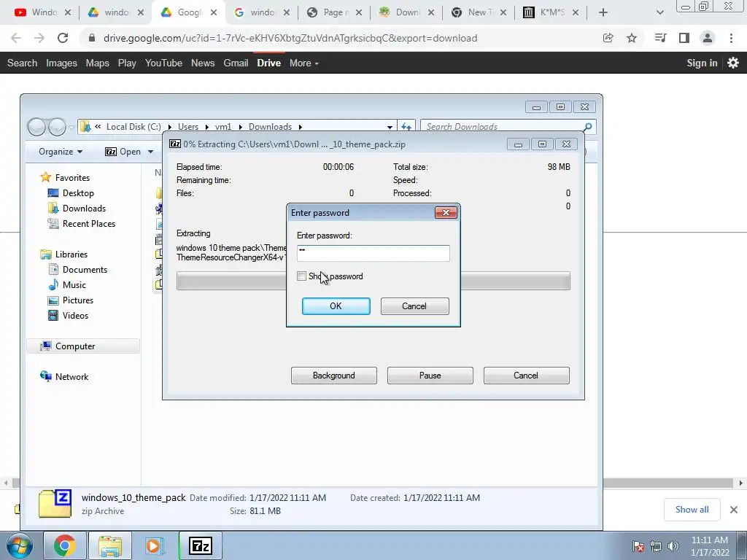Viewport: 747px width, 560px height.
Task: Click the address bar URL
Action: (290, 38)
